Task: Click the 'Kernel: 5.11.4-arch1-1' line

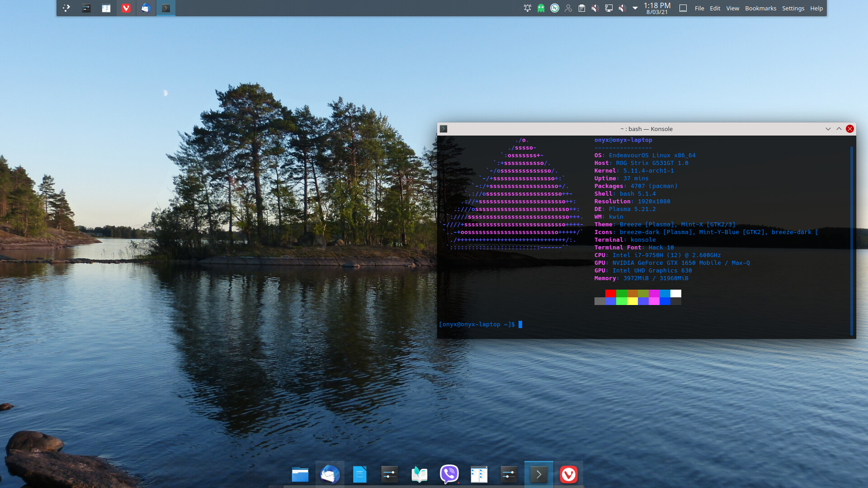Action: [634, 171]
